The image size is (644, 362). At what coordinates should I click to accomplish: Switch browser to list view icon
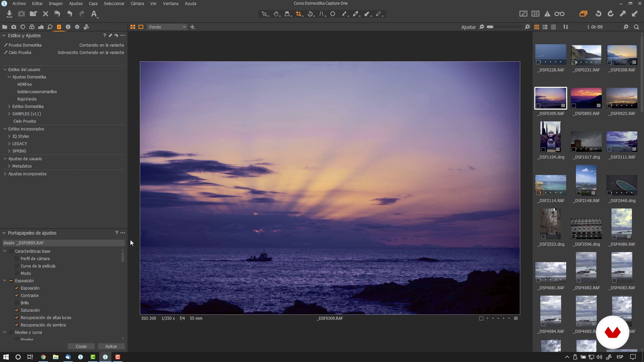[545, 27]
